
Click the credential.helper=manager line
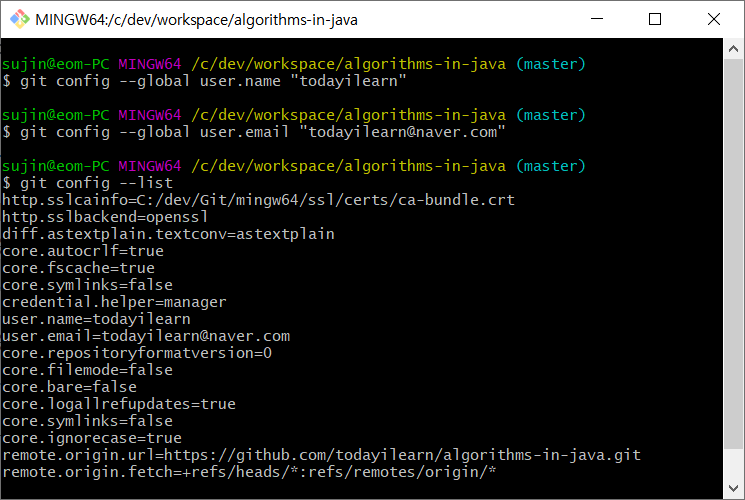115,302
